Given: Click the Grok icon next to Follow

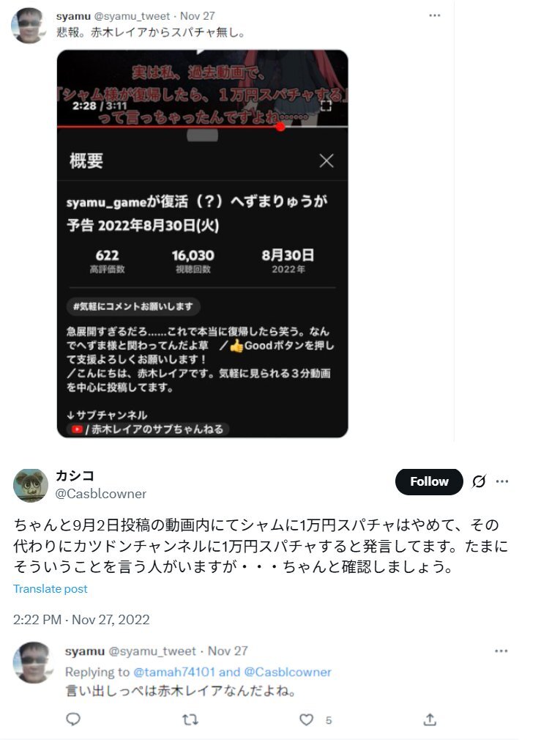Looking at the screenshot, I should pos(479,481).
